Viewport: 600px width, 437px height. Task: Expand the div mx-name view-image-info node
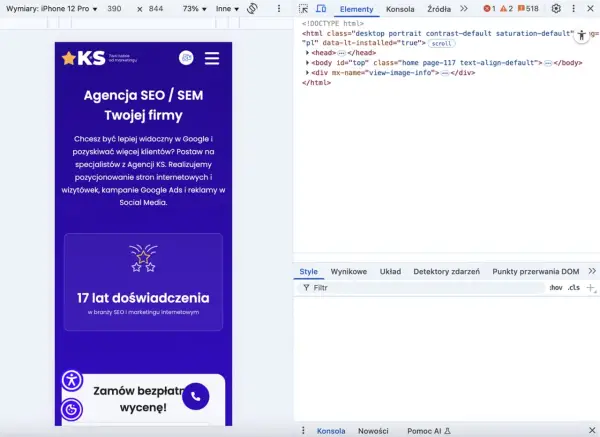click(307, 72)
